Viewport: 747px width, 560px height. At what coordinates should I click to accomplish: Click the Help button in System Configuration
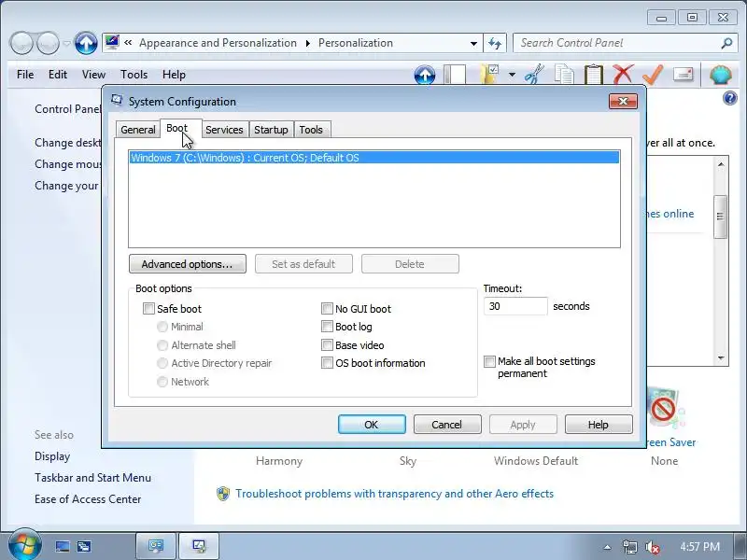pyautogui.click(x=599, y=425)
